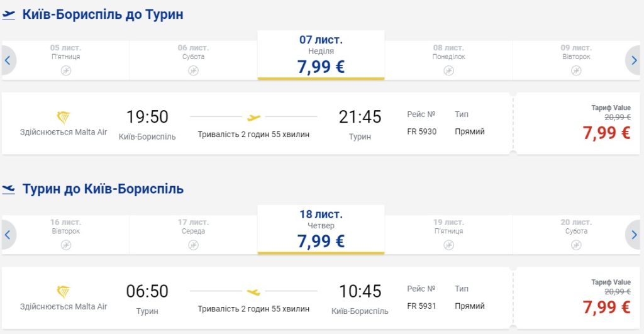Image resolution: width=644 pixels, height=334 pixels.
Task: Show earlier return dates with left arrow
Action: click(x=8, y=235)
